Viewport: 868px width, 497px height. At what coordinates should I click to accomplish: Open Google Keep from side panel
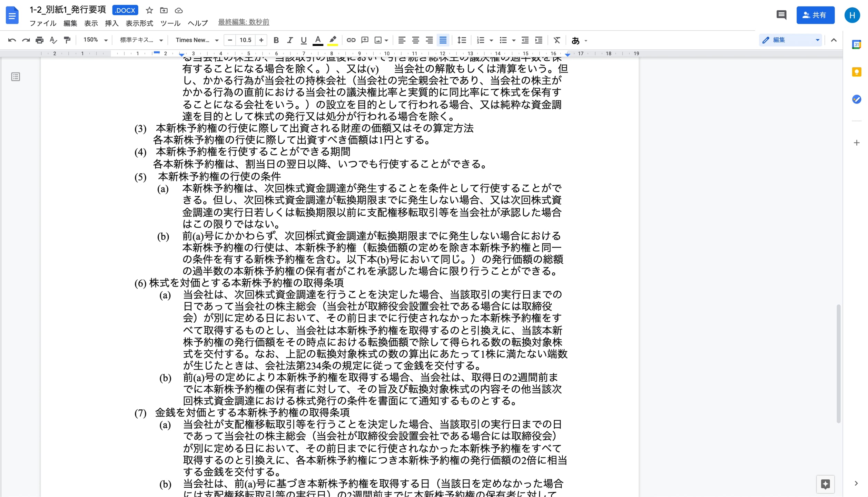pyautogui.click(x=856, y=72)
